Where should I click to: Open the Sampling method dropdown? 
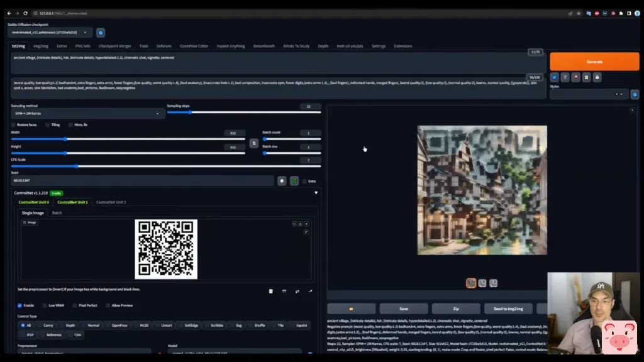(87, 114)
